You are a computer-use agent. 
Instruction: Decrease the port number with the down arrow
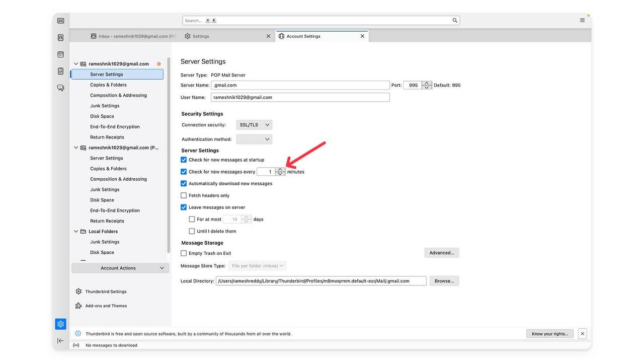427,88
